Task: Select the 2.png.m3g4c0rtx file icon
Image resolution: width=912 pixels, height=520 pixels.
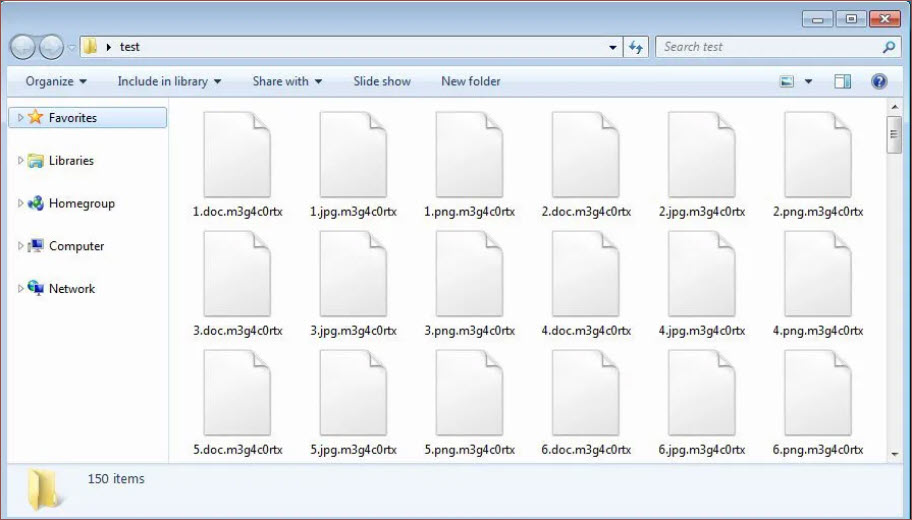Action: pos(817,155)
